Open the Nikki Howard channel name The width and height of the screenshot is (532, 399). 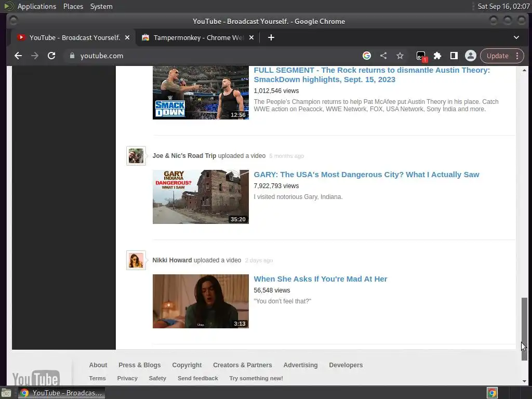(172, 260)
